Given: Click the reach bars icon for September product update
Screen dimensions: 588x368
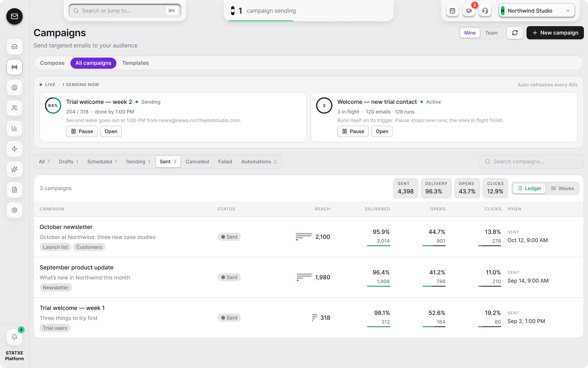Looking at the screenshot, I should 304,277.
